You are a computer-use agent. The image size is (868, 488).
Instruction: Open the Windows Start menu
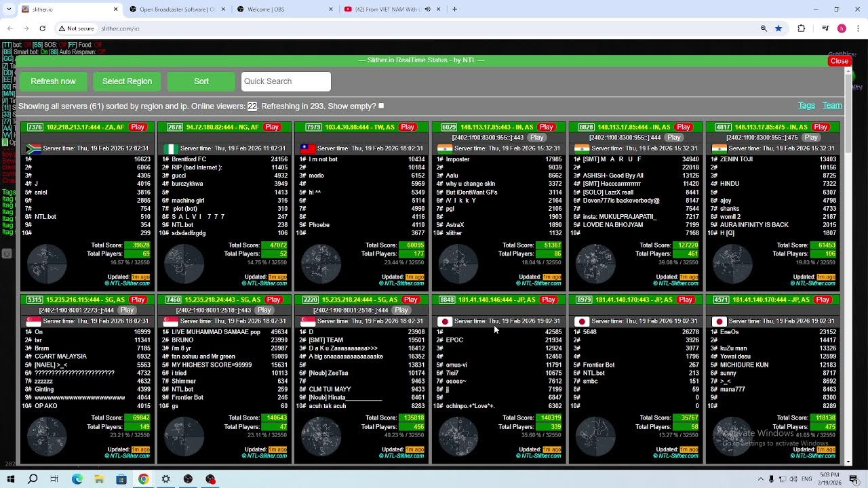[x=10, y=479]
